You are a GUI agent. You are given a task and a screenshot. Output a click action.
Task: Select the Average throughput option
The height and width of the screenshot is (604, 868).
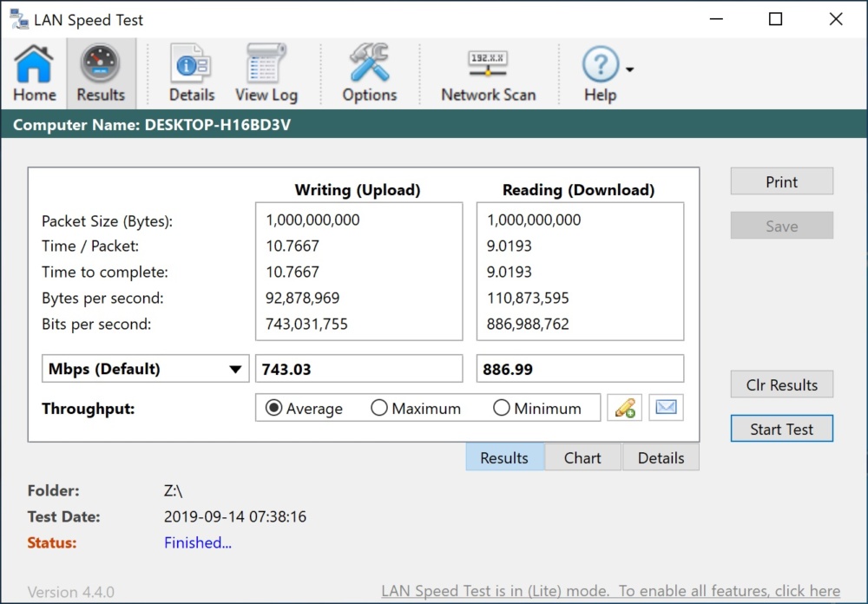[x=304, y=409]
